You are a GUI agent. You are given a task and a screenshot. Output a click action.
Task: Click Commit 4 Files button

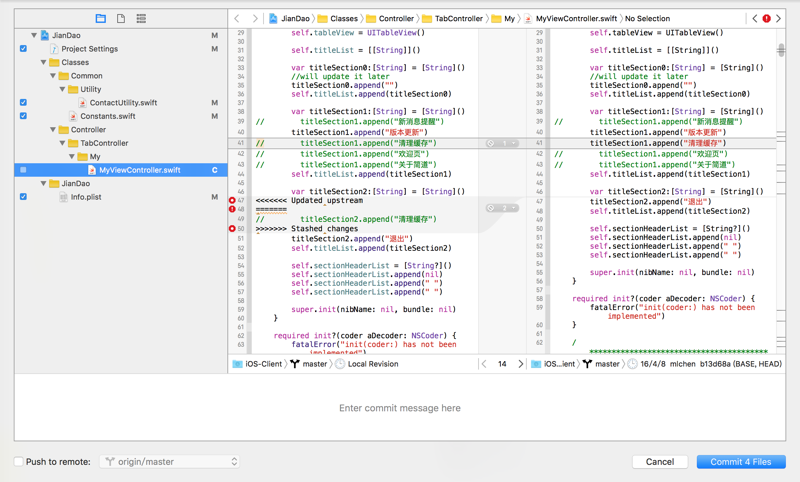point(740,462)
